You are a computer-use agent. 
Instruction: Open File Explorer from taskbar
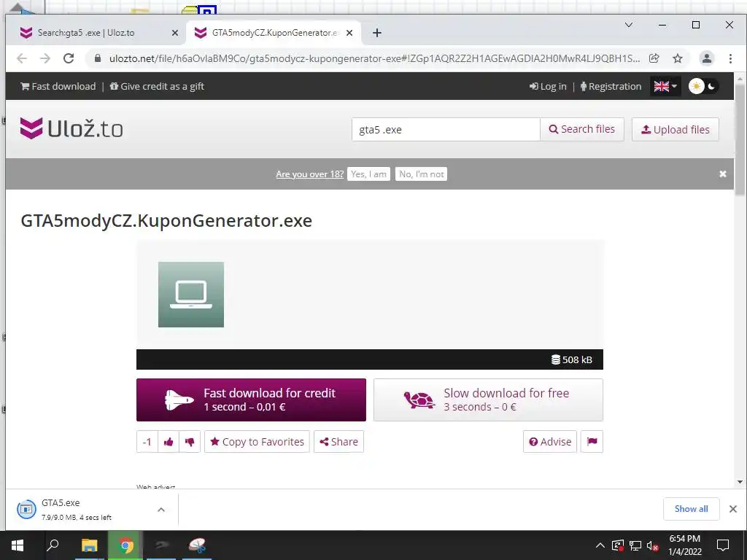click(89, 545)
